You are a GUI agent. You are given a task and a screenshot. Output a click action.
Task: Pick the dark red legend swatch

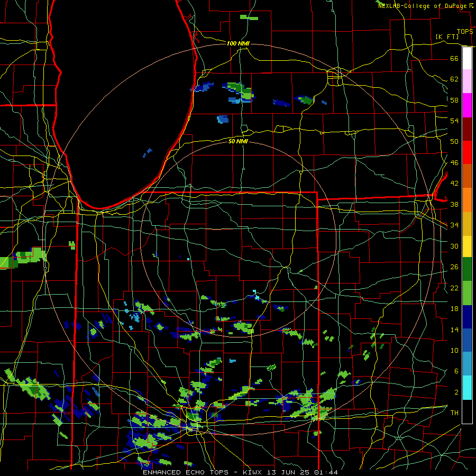point(467,129)
